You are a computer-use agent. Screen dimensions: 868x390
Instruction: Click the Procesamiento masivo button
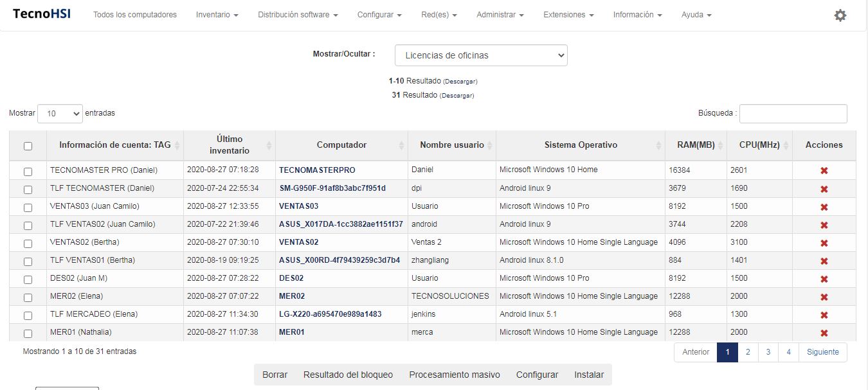pyautogui.click(x=454, y=375)
